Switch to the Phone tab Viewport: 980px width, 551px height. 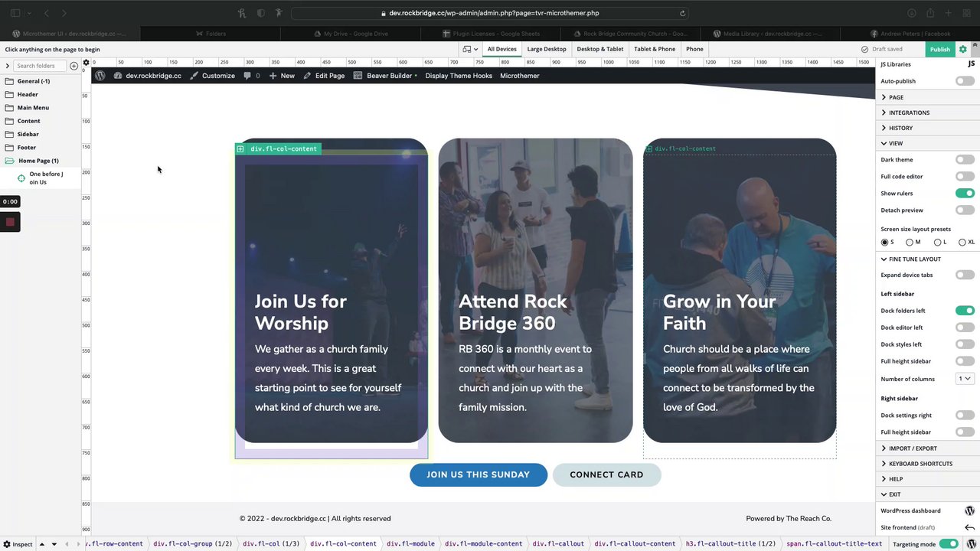tap(694, 49)
